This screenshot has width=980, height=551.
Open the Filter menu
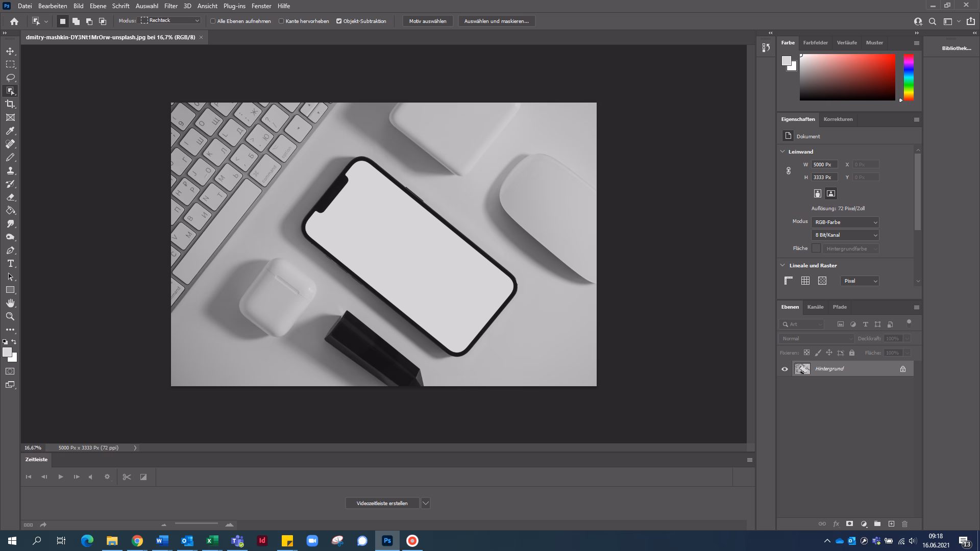171,6
